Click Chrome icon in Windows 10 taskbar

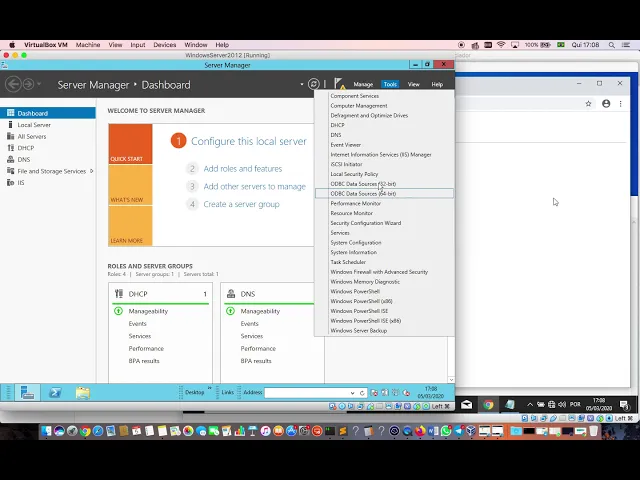[488, 404]
